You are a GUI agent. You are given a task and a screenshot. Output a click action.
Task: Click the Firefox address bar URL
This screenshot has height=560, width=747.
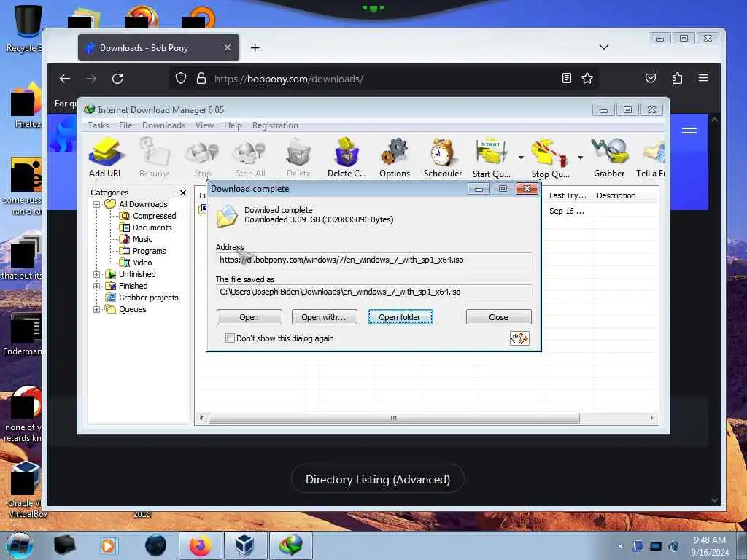pos(289,79)
